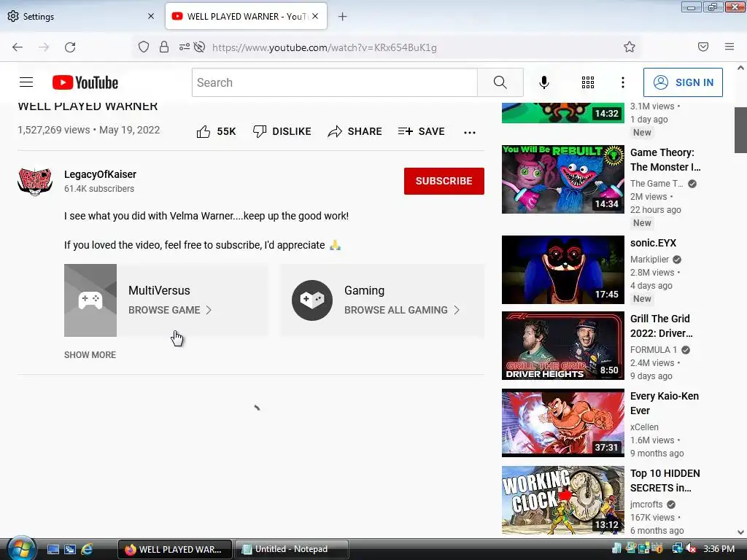747x560 pixels.
Task: Open xCellen channel name
Action: [644, 427]
